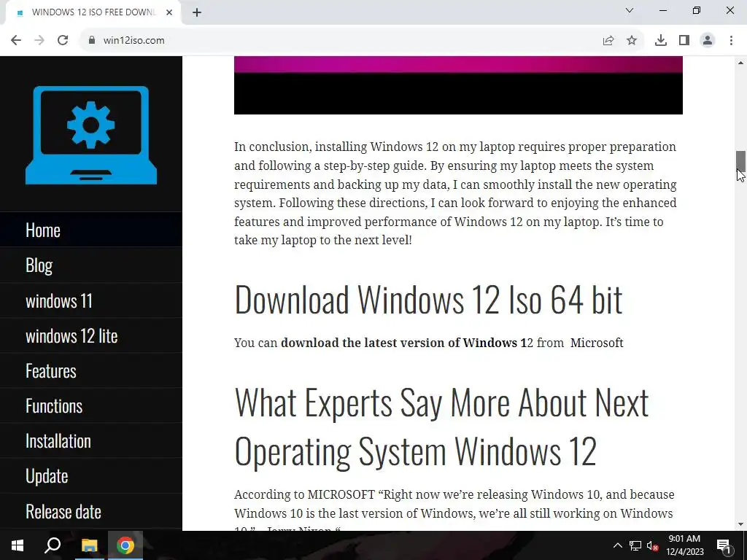The width and height of the screenshot is (747, 560).
Task: Click scrollbar down arrow
Action: pos(740,524)
